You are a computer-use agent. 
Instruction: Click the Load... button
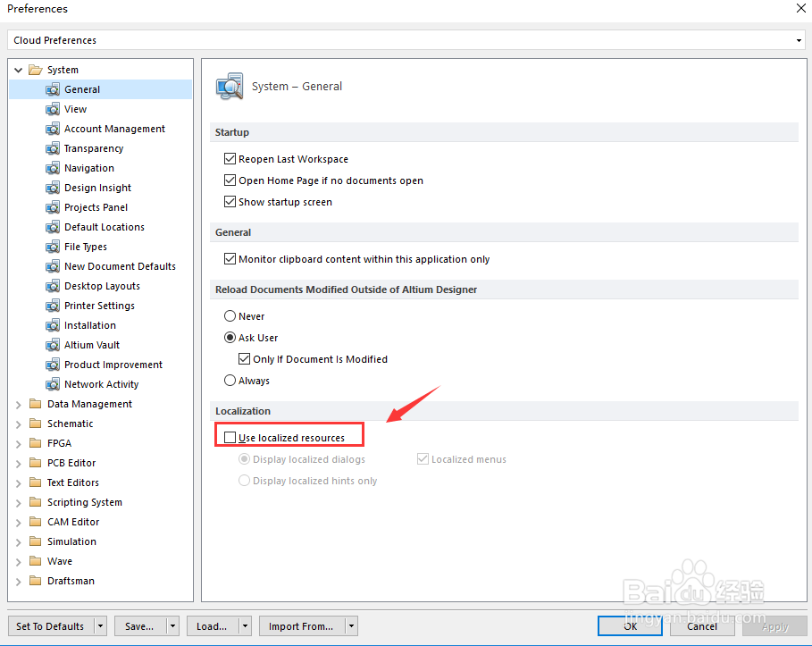point(213,626)
